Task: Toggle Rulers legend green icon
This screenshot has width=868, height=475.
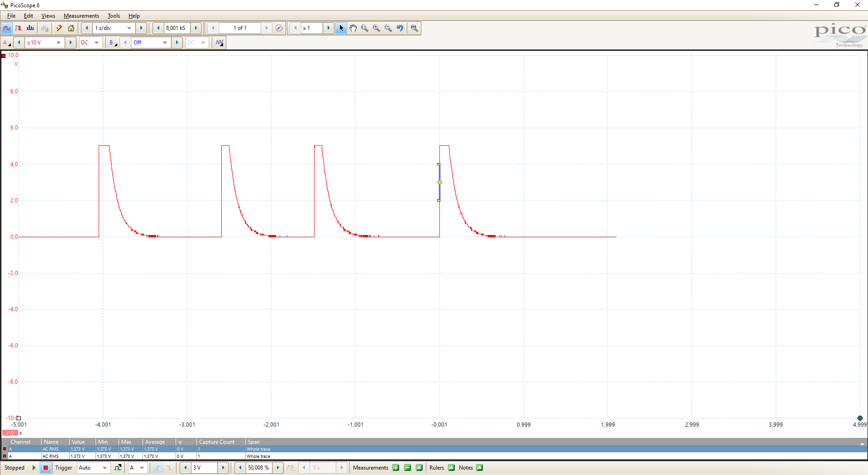Action: point(451,468)
